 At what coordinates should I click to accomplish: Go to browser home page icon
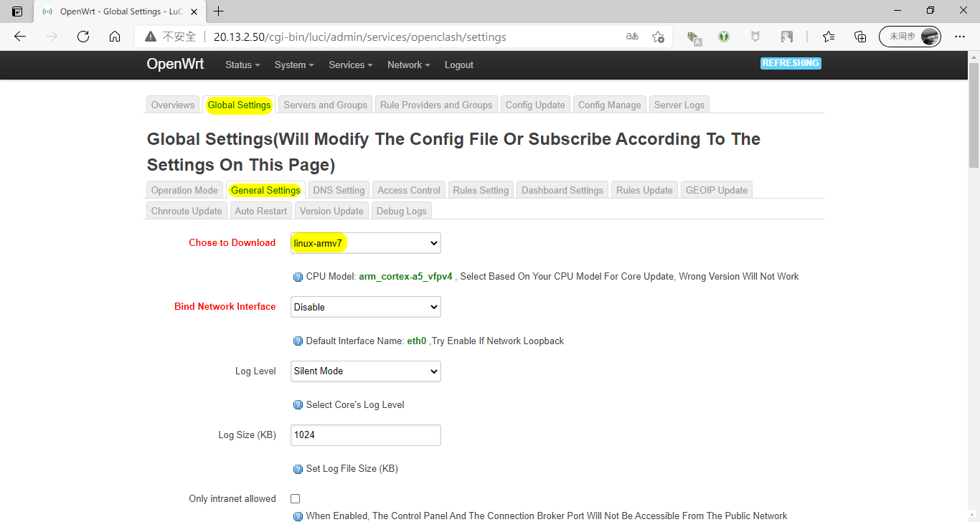(115, 37)
